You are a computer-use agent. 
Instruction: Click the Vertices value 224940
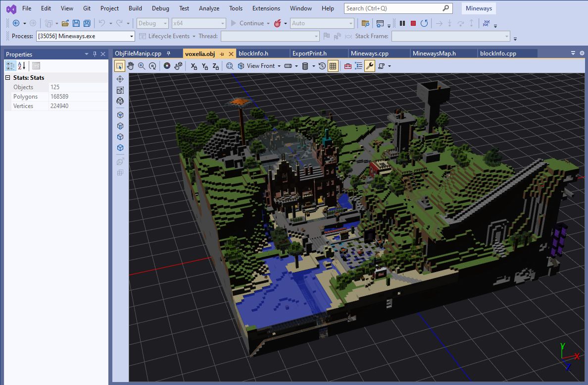(x=59, y=106)
